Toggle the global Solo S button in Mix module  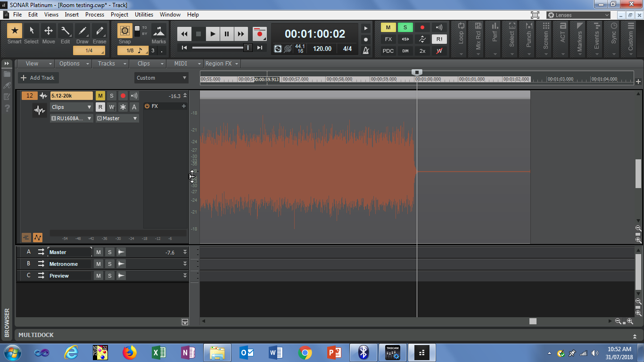(405, 27)
